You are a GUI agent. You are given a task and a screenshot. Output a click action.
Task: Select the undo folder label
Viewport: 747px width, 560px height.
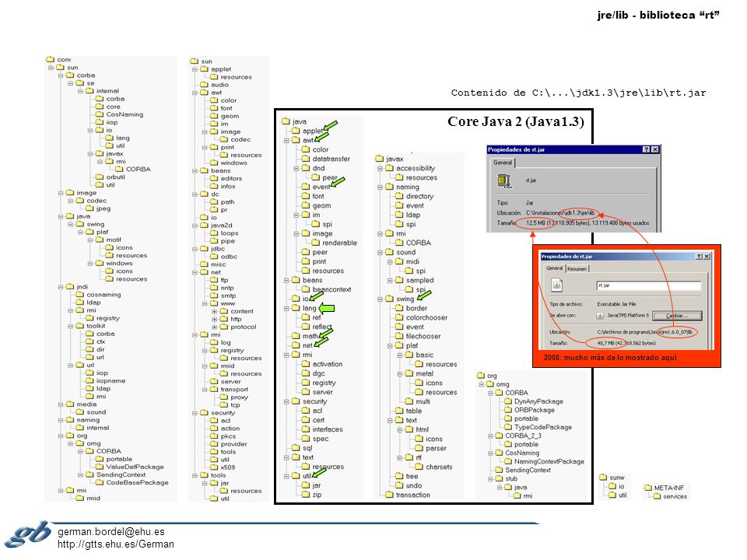coord(413,485)
